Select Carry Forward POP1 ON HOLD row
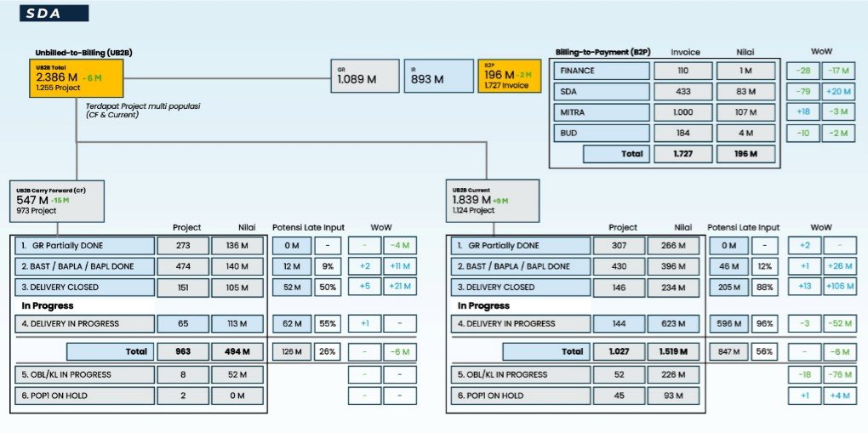The image size is (868, 433). [x=85, y=396]
